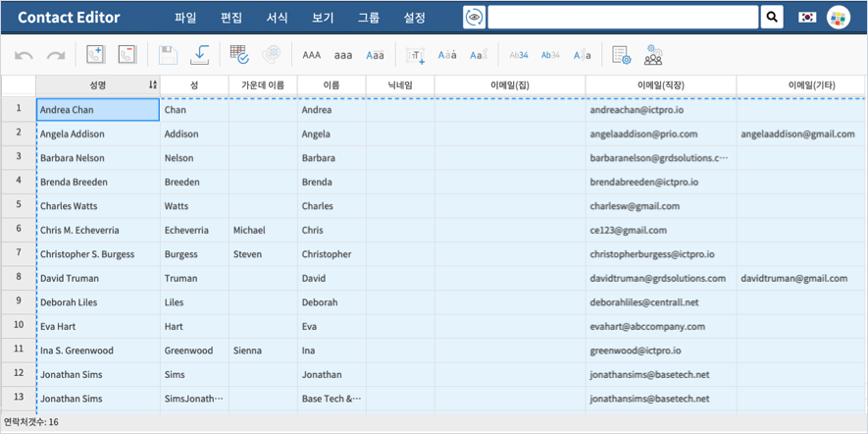Image resolution: width=868 pixels, height=434 pixels.
Task: Select the 이름 column header
Action: 332,85
